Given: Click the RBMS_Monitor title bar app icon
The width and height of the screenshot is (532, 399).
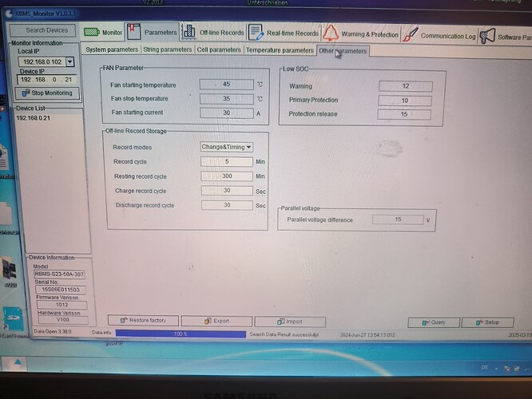Looking at the screenshot, I should click(x=9, y=14).
